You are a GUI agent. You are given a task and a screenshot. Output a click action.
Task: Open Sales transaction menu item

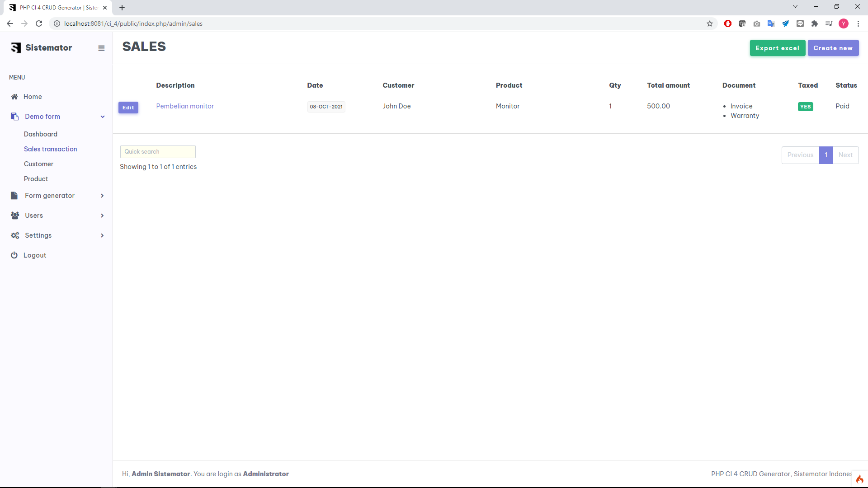(50, 149)
